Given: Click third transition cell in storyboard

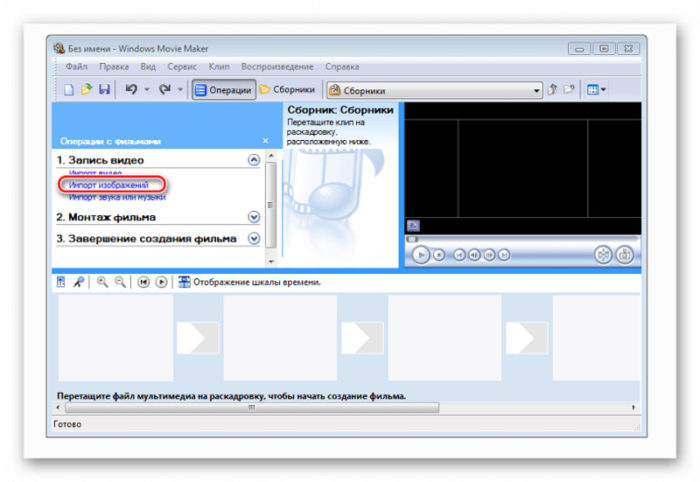Looking at the screenshot, I should click(x=527, y=338).
